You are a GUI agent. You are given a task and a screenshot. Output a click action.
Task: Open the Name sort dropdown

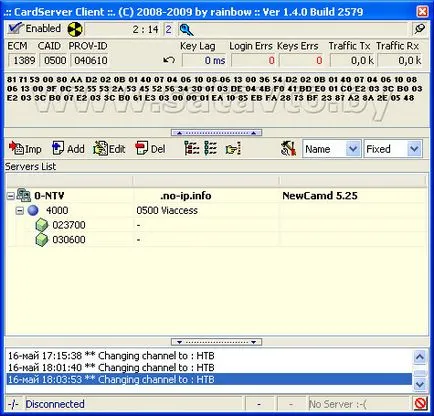(332, 149)
